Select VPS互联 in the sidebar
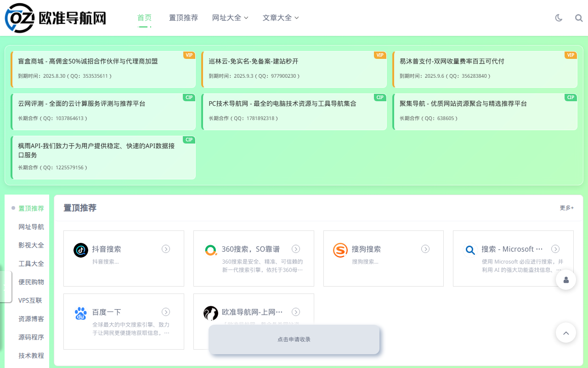The image size is (588, 368). click(x=30, y=300)
